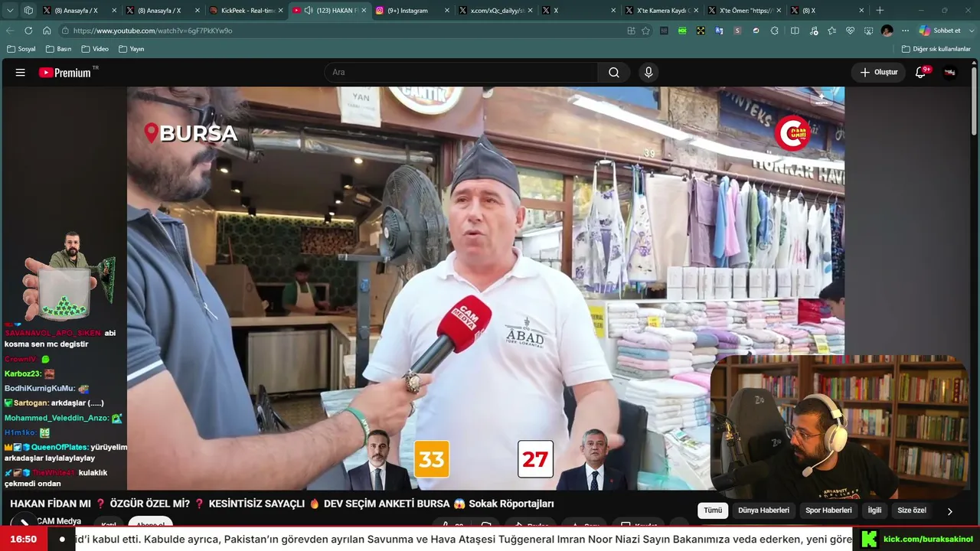This screenshot has width=980, height=551.
Task: Open the Yayın bookmarks folder
Action: [x=132, y=49]
